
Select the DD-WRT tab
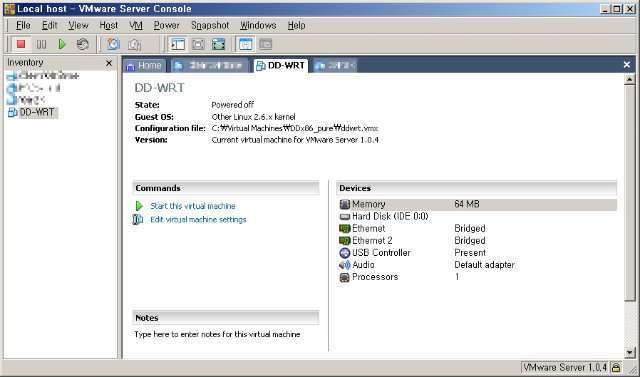(281, 66)
